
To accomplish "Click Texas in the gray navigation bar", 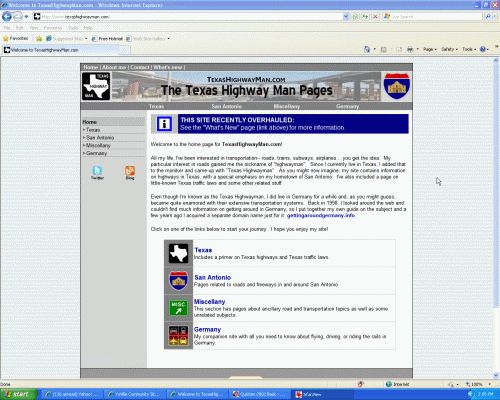I will pyautogui.click(x=156, y=106).
